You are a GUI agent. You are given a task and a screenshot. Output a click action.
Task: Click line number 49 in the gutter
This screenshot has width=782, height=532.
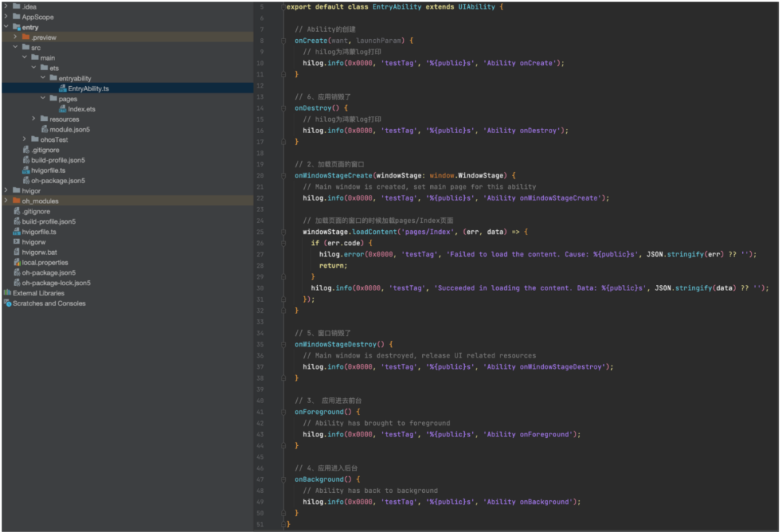pos(260,502)
